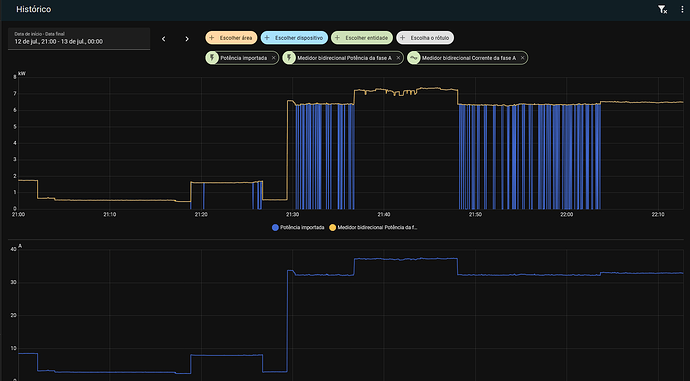Go to next time range arrow
The height and width of the screenshot is (381, 690).
pyautogui.click(x=187, y=39)
